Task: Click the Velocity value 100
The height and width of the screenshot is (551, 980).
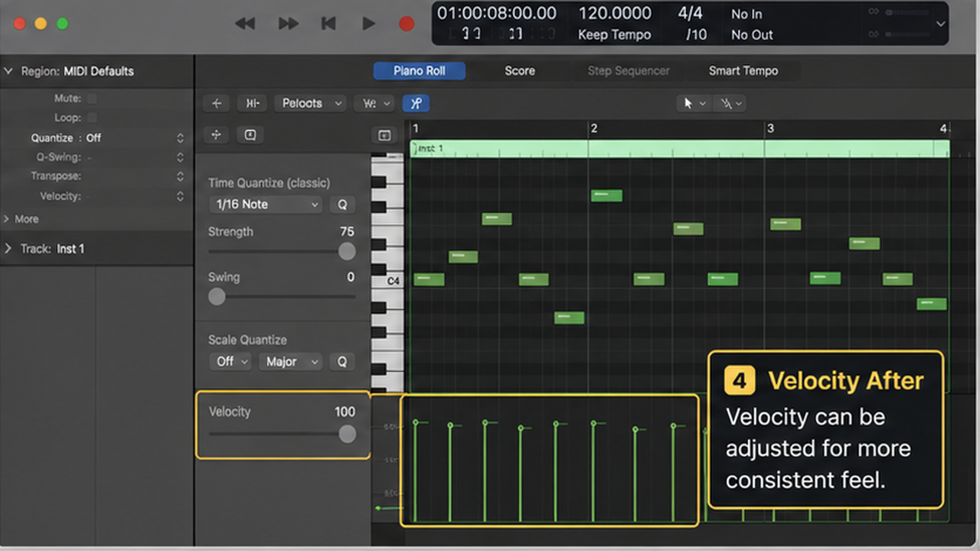Action: [345, 412]
